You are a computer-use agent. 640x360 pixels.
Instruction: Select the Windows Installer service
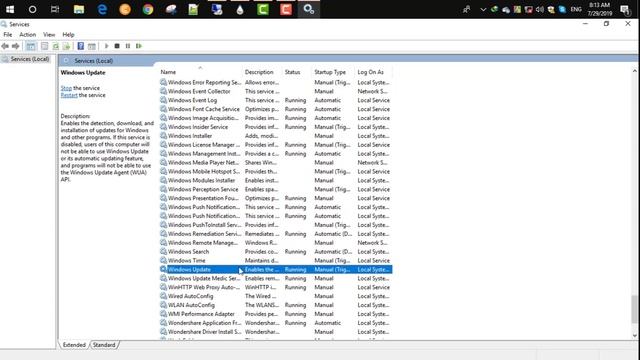click(276, 136)
